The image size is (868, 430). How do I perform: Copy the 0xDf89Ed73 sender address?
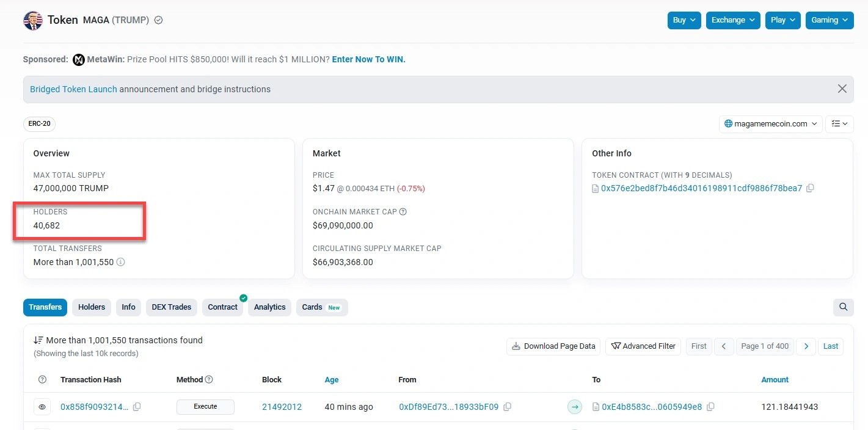tap(507, 406)
